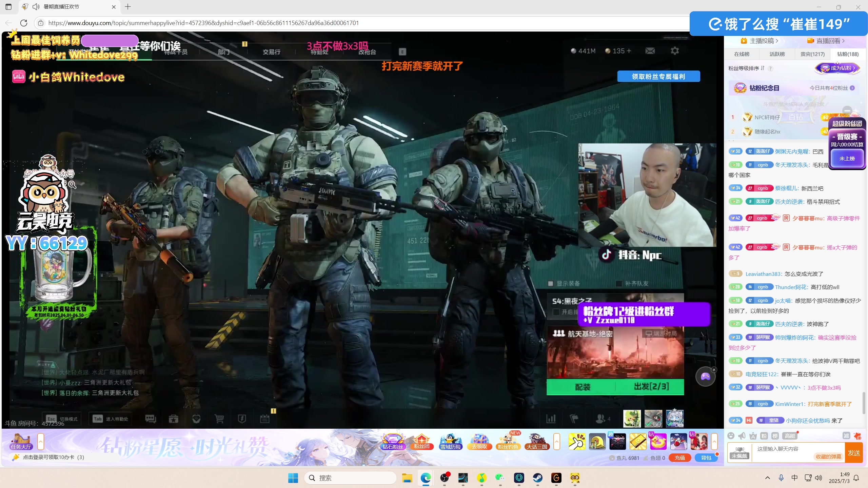This screenshot has width=868, height=488.
Task: Click username KimWinter1 in chat
Action: coord(790,404)
